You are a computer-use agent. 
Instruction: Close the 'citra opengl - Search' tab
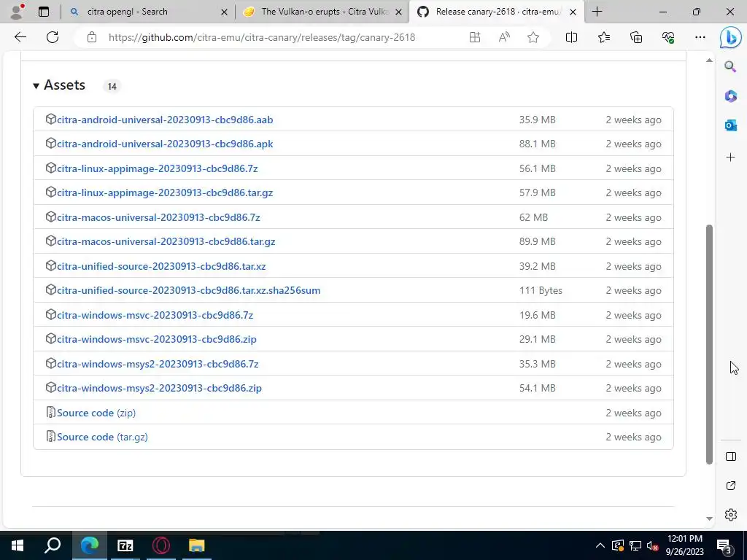pos(224,12)
